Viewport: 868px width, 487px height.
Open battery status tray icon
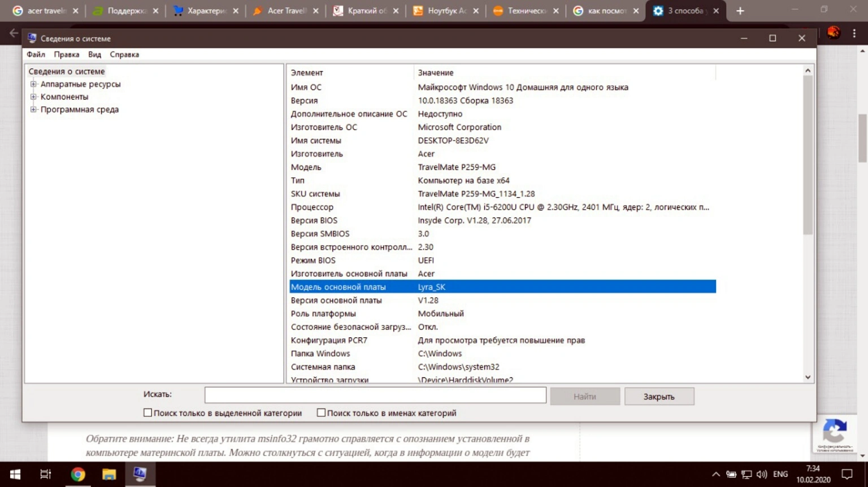point(731,475)
